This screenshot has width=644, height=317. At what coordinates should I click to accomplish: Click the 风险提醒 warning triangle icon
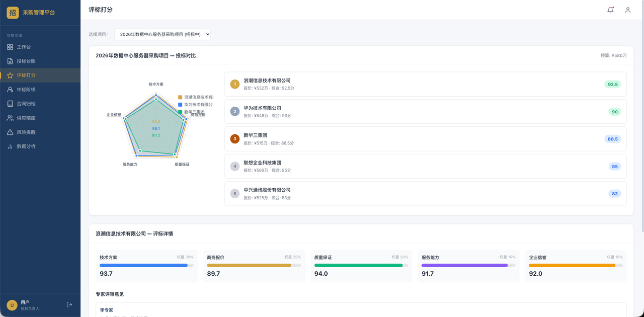pos(10,132)
